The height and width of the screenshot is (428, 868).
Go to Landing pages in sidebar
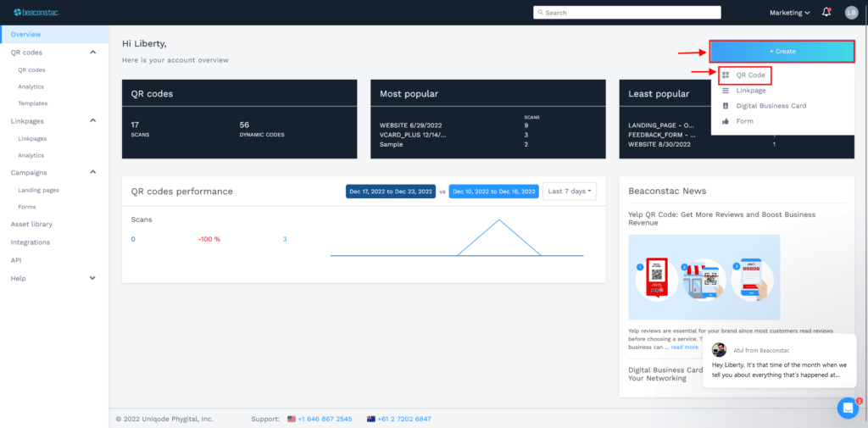pos(39,190)
